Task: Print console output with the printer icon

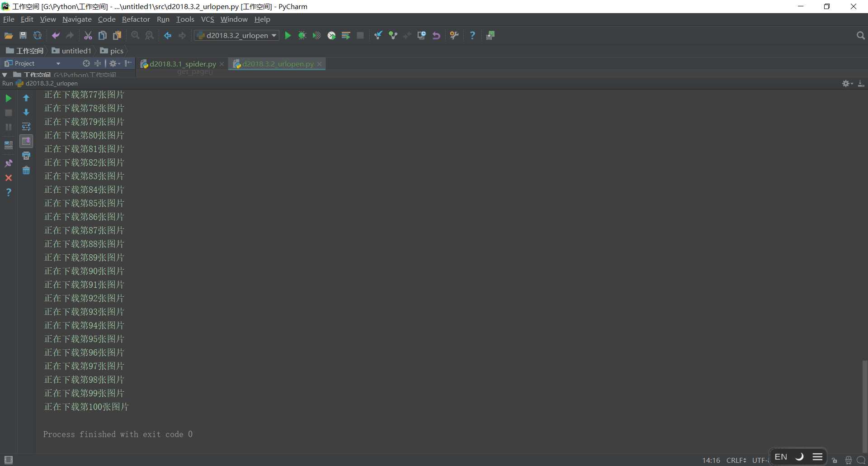Action: tap(26, 156)
